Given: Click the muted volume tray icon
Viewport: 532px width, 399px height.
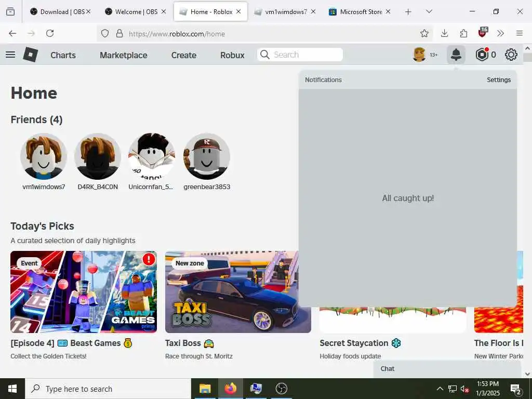Looking at the screenshot, I should pos(465,389).
